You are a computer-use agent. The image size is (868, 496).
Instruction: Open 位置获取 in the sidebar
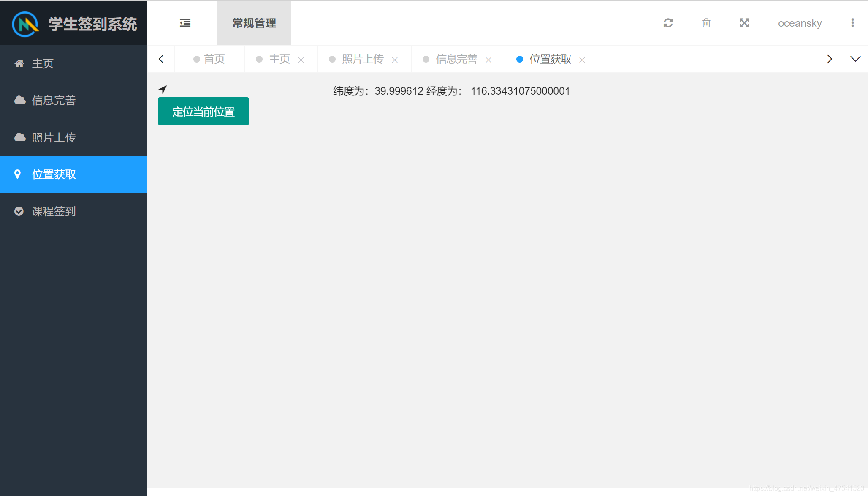(73, 174)
